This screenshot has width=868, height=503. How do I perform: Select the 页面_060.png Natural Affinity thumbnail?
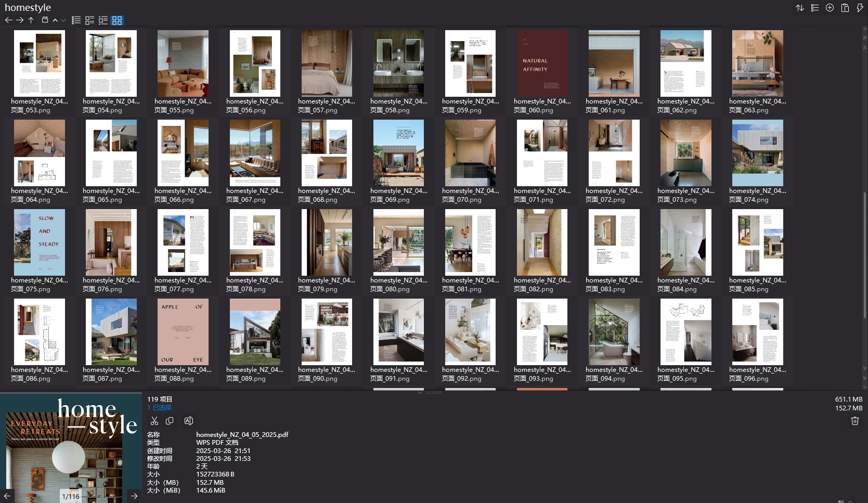click(x=542, y=63)
